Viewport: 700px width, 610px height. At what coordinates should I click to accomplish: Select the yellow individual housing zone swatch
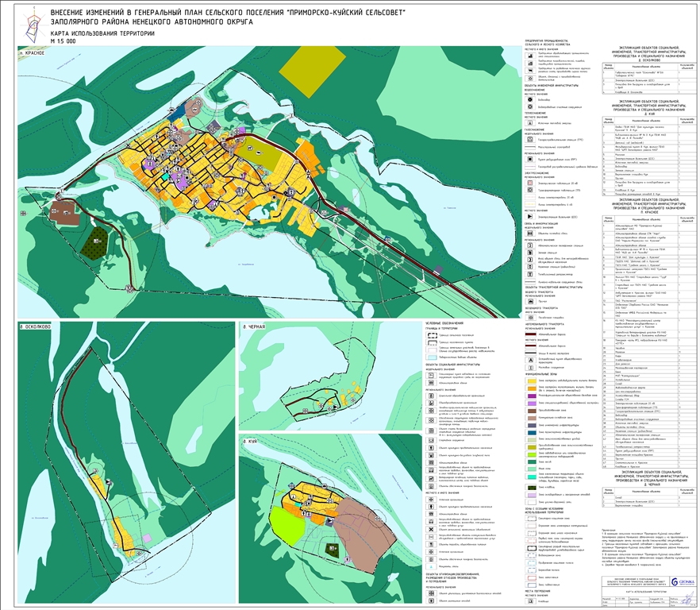pyautogui.click(x=530, y=381)
